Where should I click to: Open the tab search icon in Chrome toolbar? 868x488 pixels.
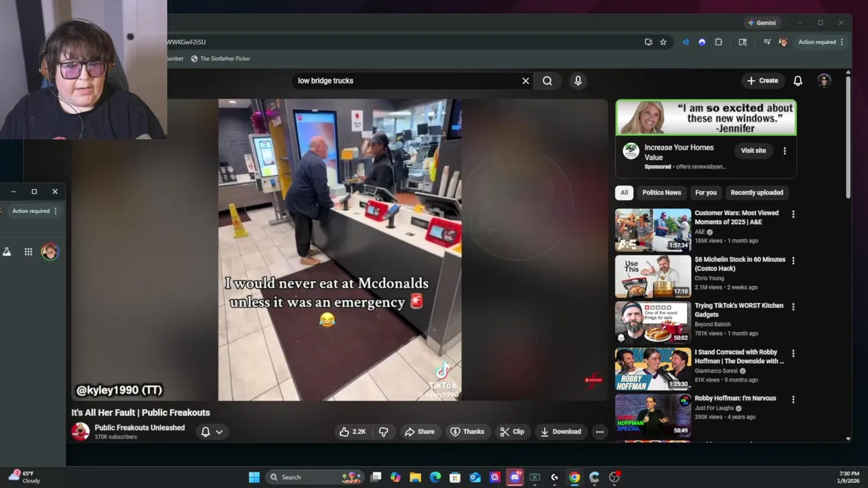[743, 42]
